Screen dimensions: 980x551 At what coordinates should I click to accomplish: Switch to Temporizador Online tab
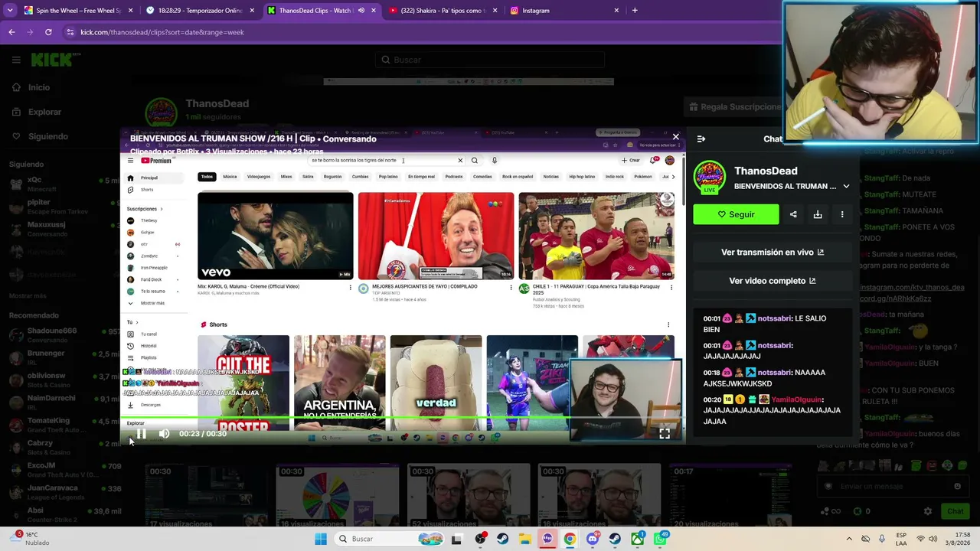coord(201,11)
